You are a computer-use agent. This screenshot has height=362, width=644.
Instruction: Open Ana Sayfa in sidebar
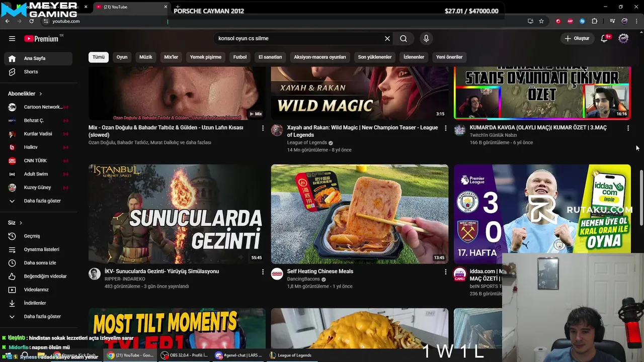pos(38,58)
